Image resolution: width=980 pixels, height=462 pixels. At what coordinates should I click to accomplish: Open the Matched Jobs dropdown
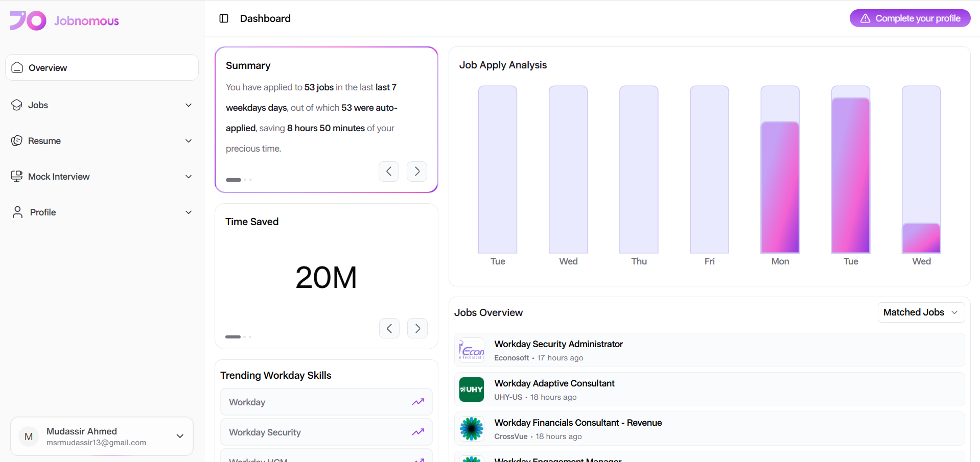921,312
